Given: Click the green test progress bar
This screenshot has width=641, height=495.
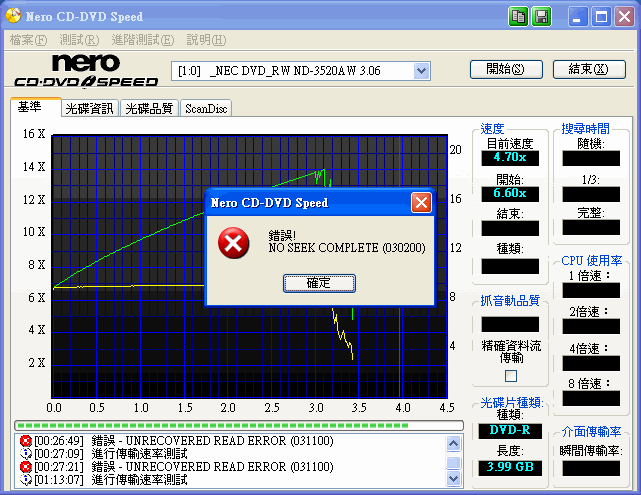Looking at the screenshot, I should pyautogui.click(x=239, y=426).
